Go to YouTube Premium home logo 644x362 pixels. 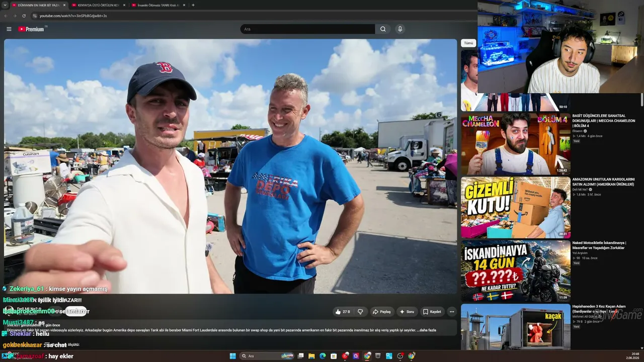tap(32, 29)
